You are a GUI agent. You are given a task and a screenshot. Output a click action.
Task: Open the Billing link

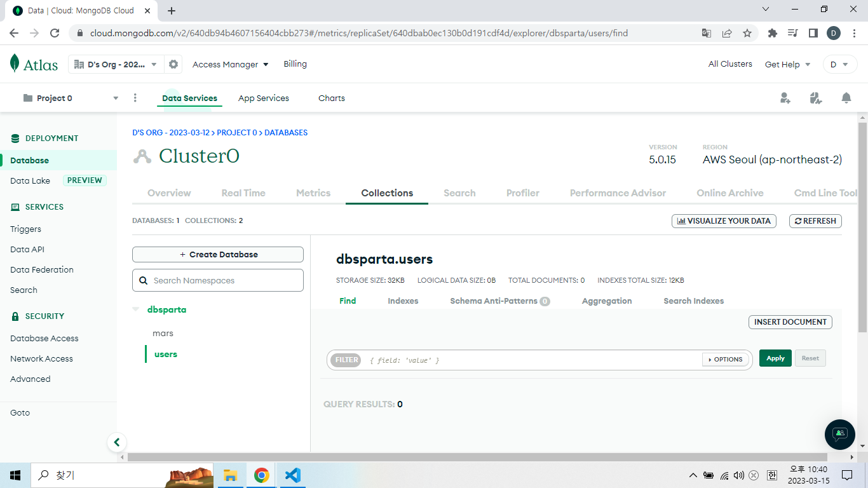tap(295, 64)
